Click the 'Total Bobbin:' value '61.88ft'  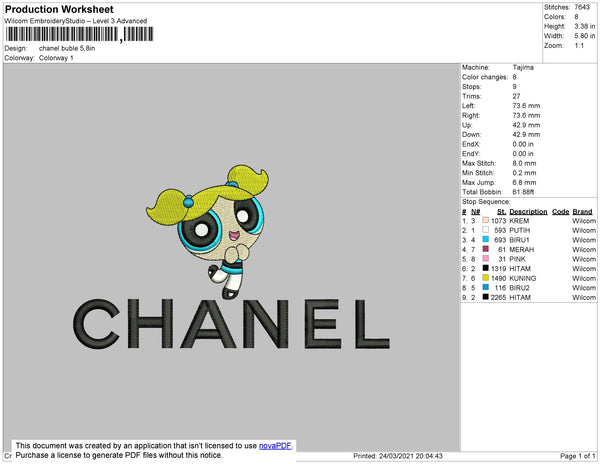[523, 192]
